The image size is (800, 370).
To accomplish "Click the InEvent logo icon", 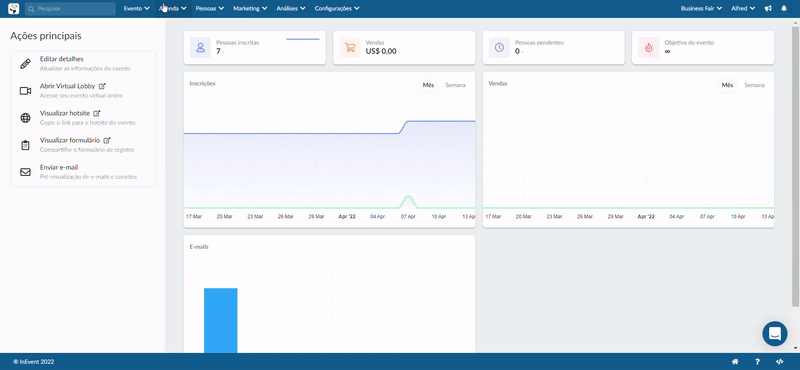I will pyautogui.click(x=13, y=9).
